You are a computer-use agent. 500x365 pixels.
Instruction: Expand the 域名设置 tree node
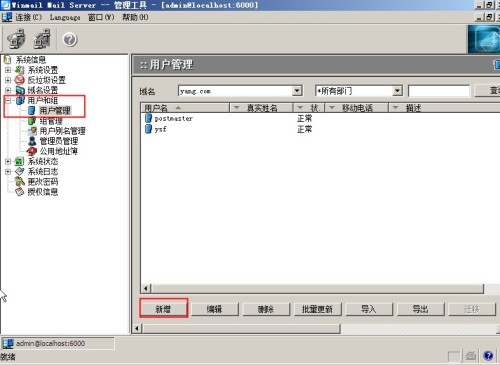click(8, 90)
